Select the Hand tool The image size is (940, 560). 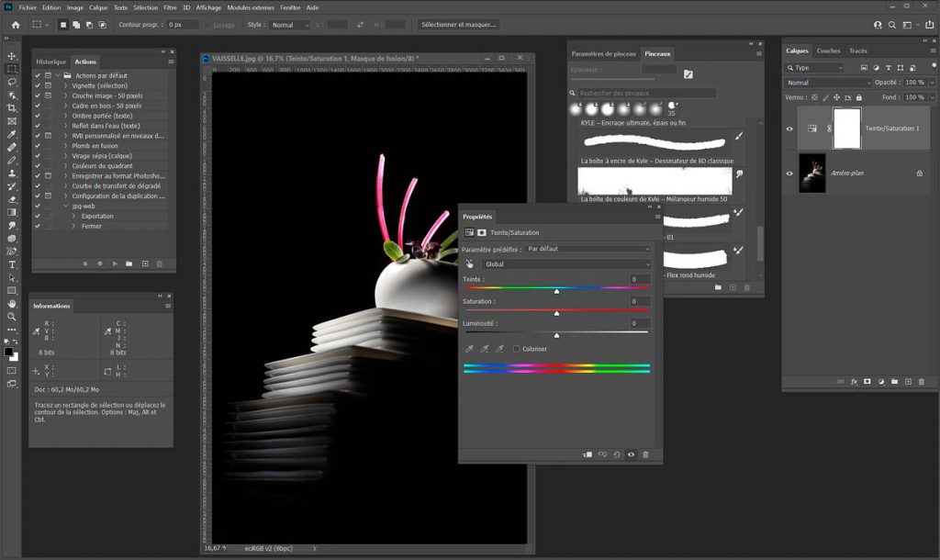pyautogui.click(x=11, y=303)
